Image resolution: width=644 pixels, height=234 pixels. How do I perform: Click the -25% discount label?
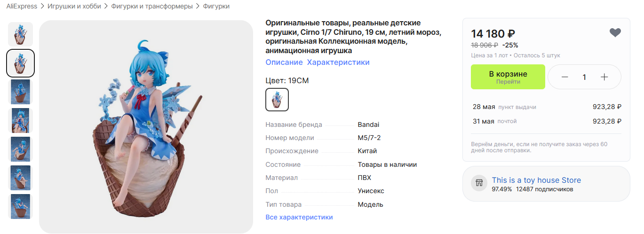(510, 45)
